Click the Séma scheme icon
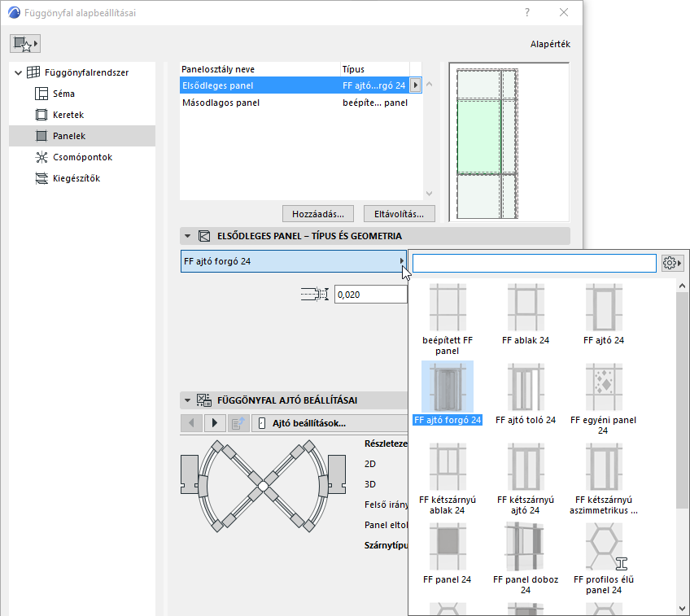690x616 pixels. tap(41, 94)
